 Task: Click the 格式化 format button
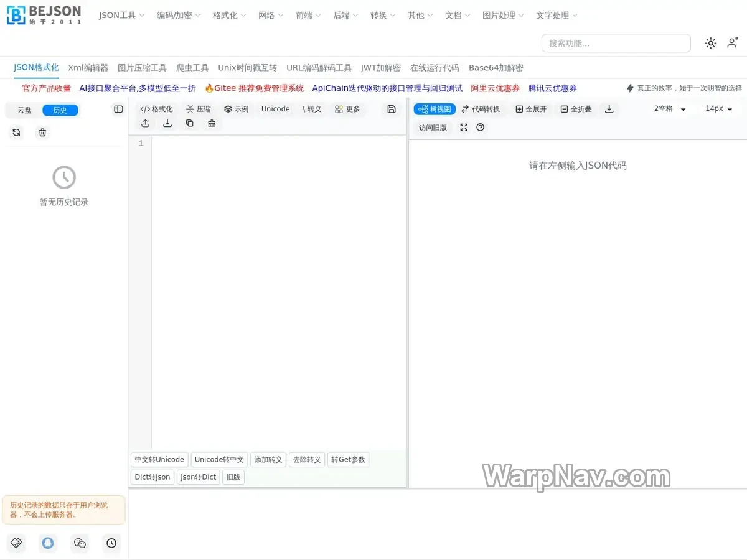click(157, 109)
